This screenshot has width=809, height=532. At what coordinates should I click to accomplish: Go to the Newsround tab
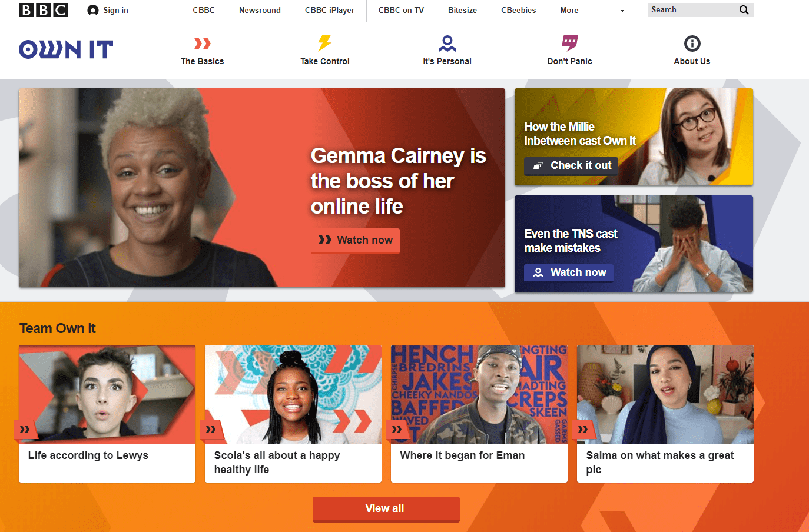tap(260, 11)
